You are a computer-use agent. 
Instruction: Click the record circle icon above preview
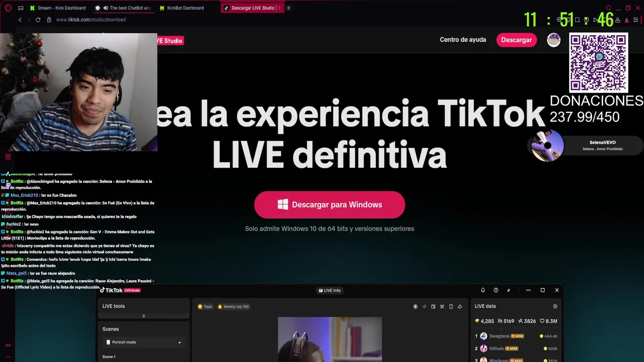415,307
